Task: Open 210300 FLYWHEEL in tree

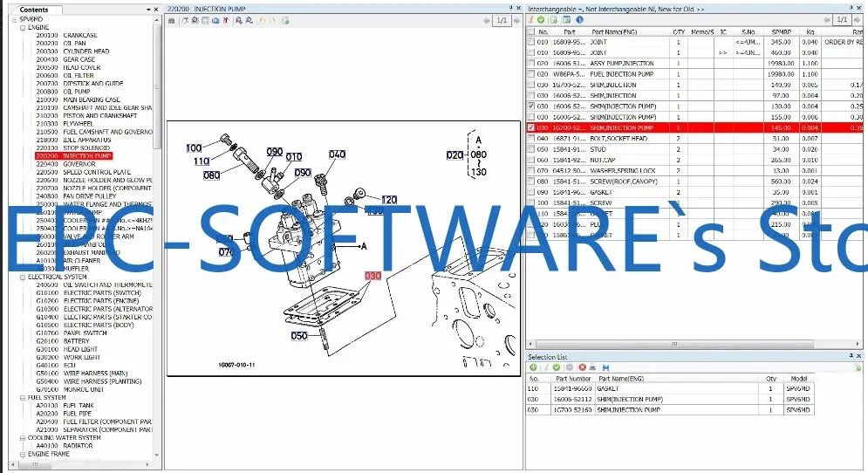Action: (x=65, y=124)
